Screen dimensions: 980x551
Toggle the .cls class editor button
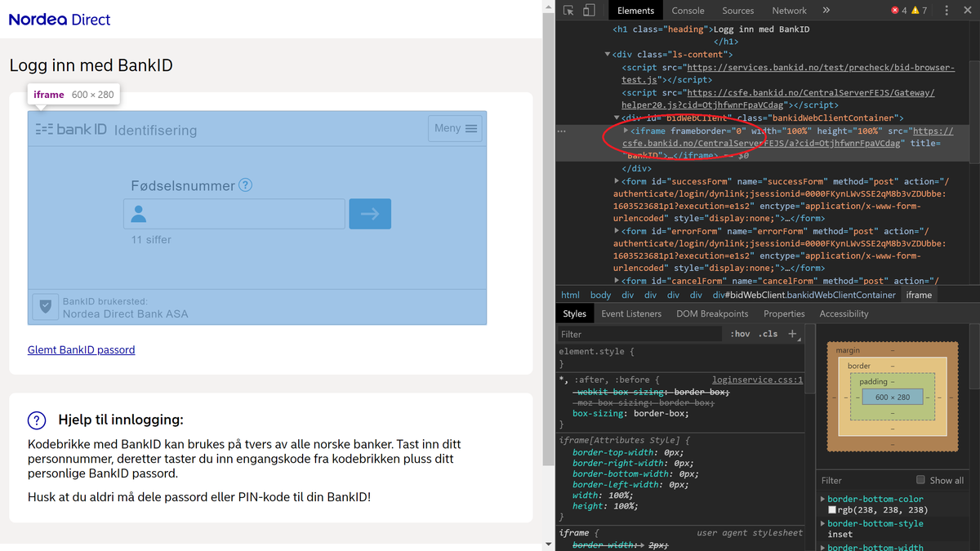pyautogui.click(x=768, y=334)
